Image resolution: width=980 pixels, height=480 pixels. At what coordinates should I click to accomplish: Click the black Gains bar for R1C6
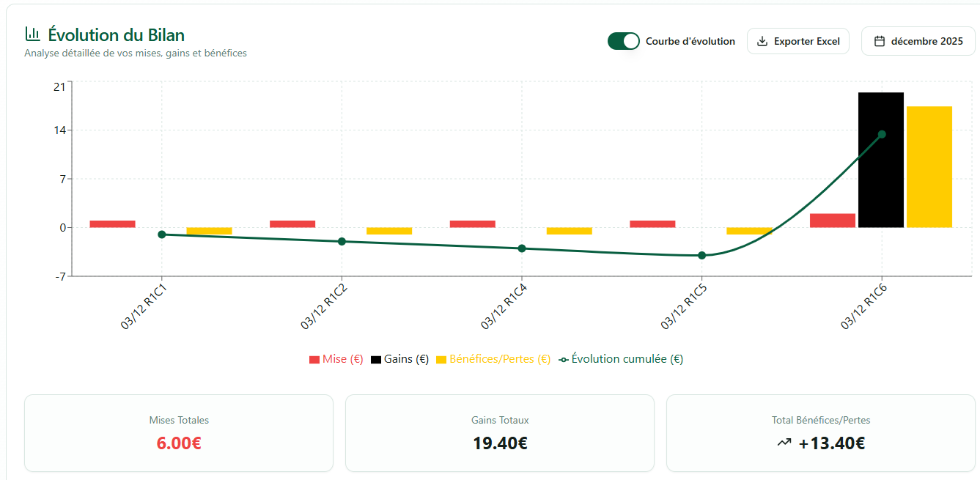click(880, 160)
